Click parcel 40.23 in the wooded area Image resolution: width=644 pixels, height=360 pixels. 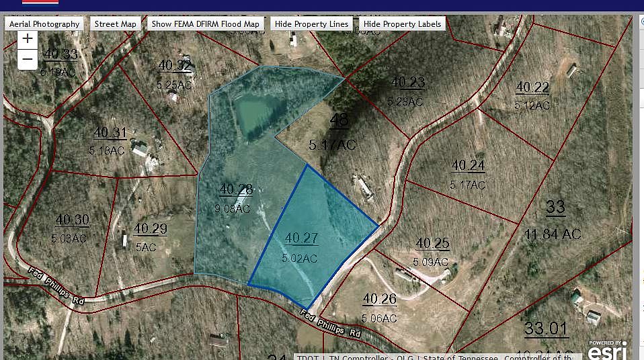coord(407,91)
